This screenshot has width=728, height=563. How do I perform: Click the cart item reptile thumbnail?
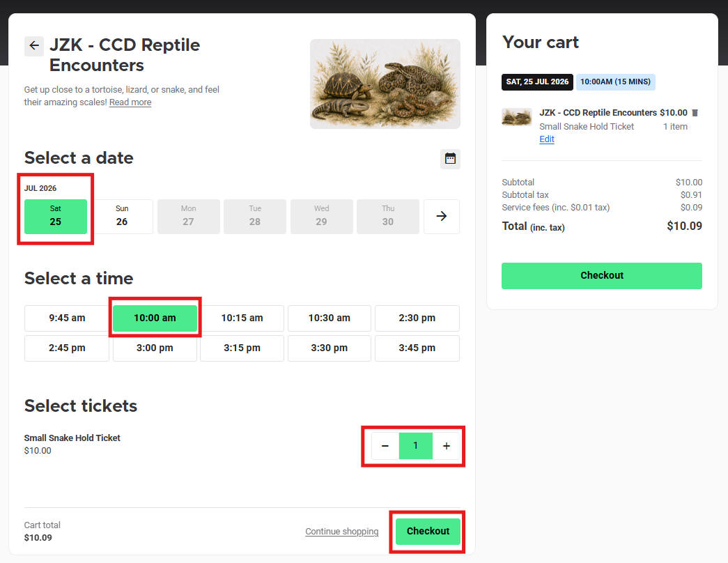tap(517, 117)
